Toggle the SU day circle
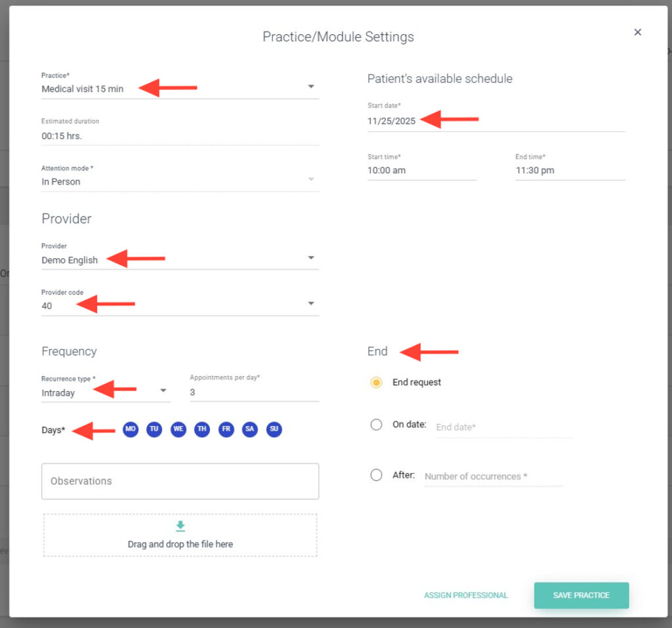This screenshot has width=672, height=628. pos(274,429)
